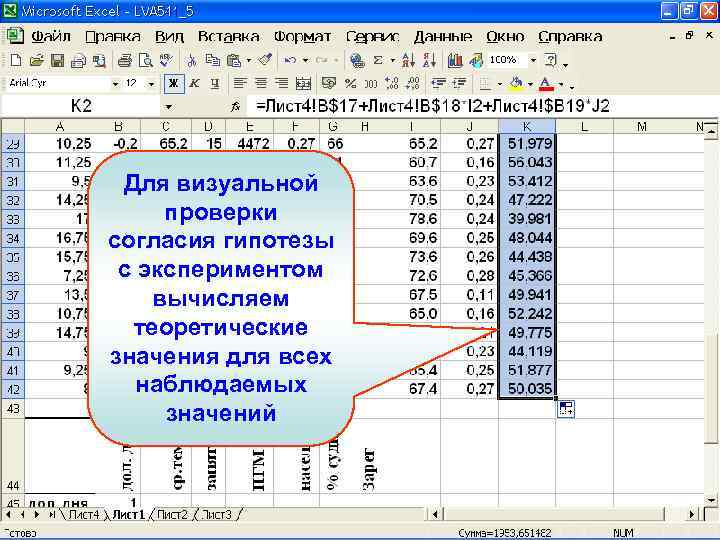Click the Open folder icon
The width and height of the screenshot is (720, 540).
[x=36, y=60]
